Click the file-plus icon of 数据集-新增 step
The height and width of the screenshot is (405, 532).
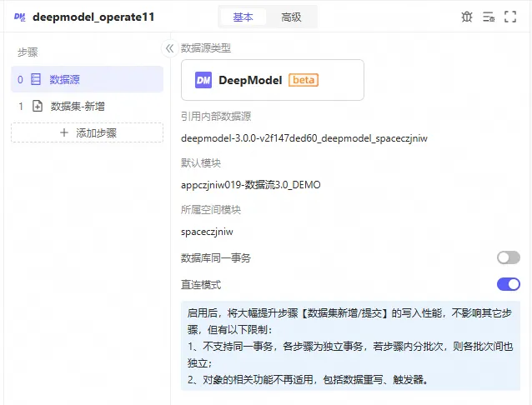[x=37, y=106]
